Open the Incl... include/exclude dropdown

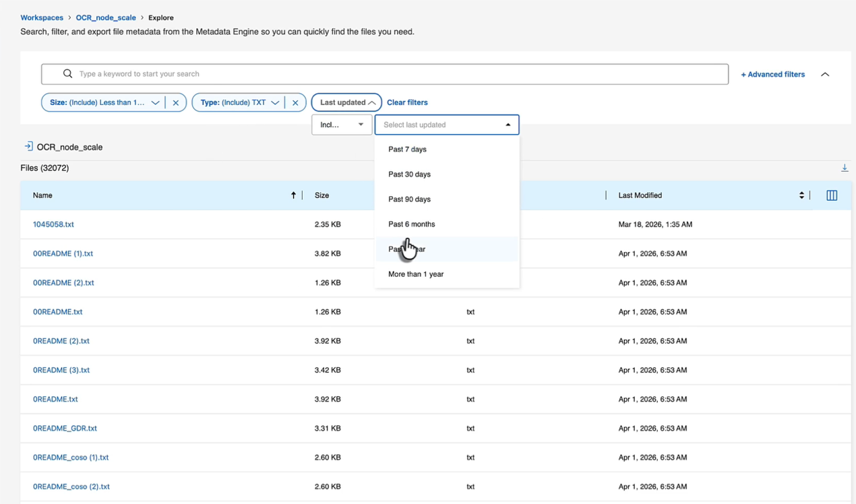pyautogui.click(x=342, y=125)
